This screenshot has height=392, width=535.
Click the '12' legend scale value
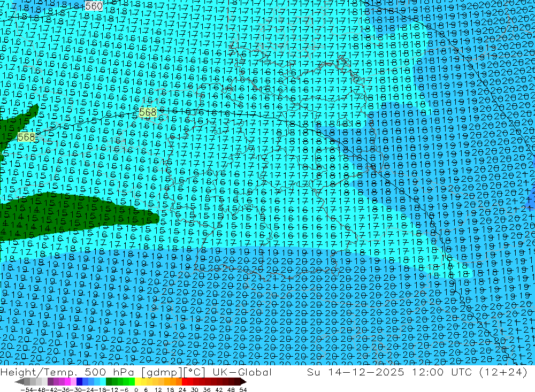coord(158,390)
